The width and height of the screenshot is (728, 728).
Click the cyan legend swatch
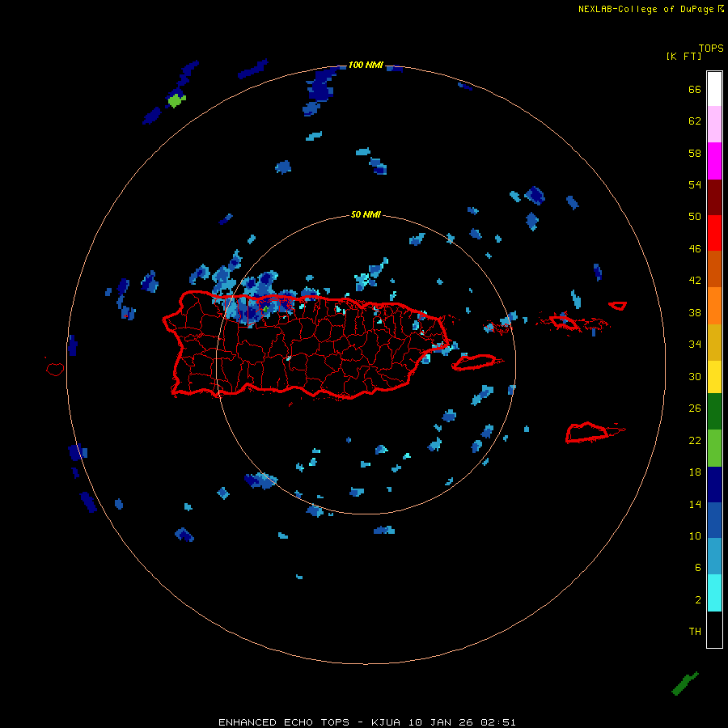[714, 593]
